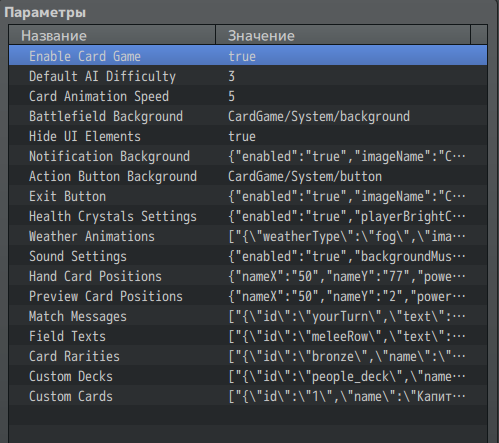This screenshot has height=443, width=499.
Task: Click the nameY 77 value cell
Action: pos(347,276)
